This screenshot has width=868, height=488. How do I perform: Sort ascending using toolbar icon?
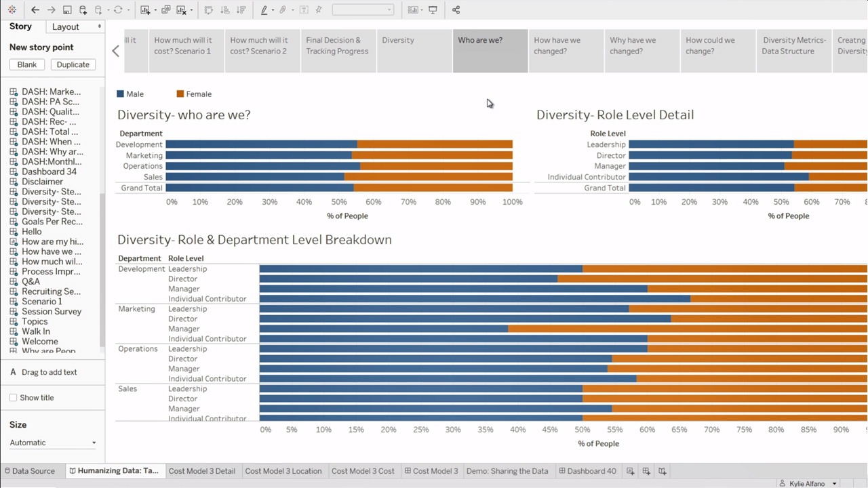pos(225,10)
